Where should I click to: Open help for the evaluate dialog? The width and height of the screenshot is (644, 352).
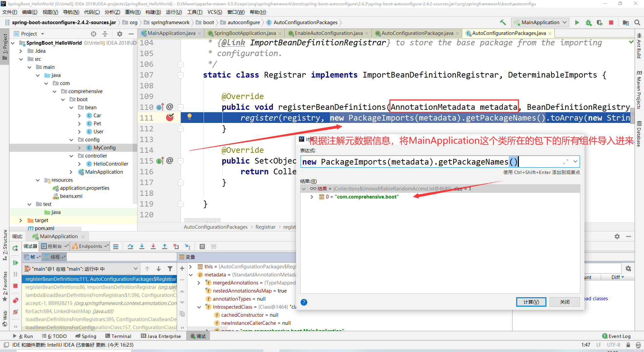click(x=304, y=302)
